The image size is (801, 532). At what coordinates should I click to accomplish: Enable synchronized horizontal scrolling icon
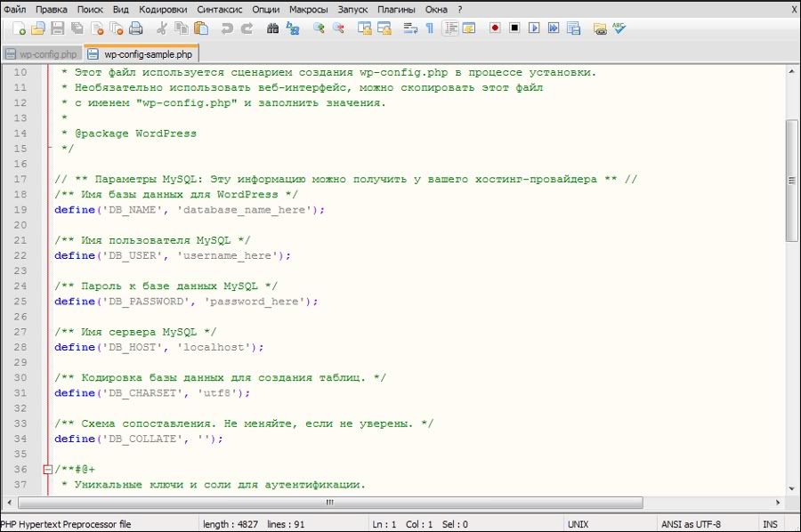point(384,28)
